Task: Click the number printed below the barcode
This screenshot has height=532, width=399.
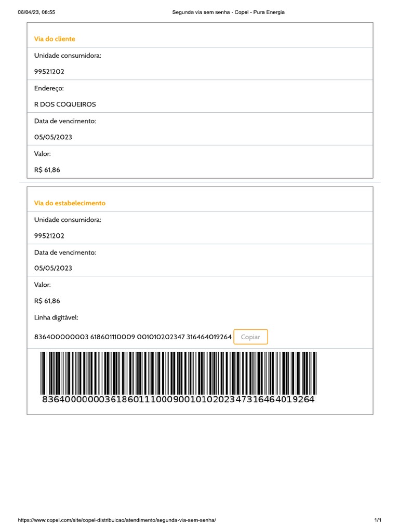Action: coord(178,400)
